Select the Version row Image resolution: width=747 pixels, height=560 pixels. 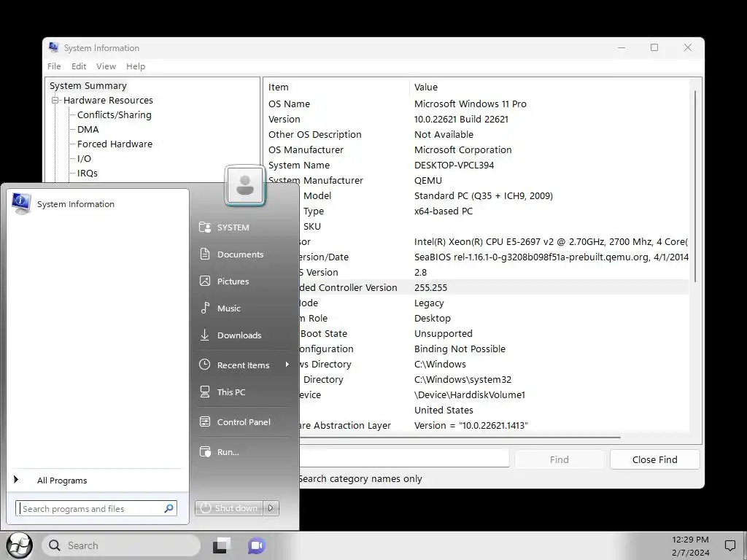click(476, 119)
